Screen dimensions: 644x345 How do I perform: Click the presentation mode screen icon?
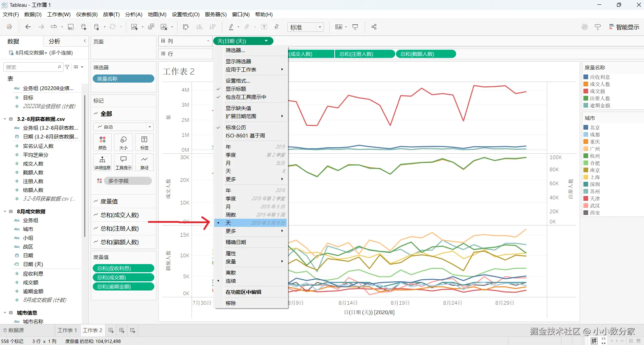point(355,27)
